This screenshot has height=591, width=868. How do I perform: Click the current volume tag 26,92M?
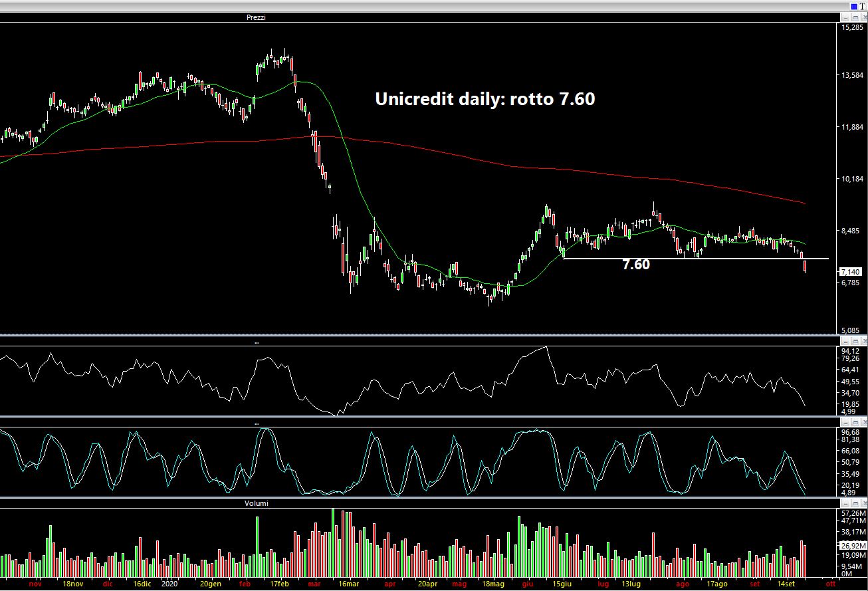[852, 544]
